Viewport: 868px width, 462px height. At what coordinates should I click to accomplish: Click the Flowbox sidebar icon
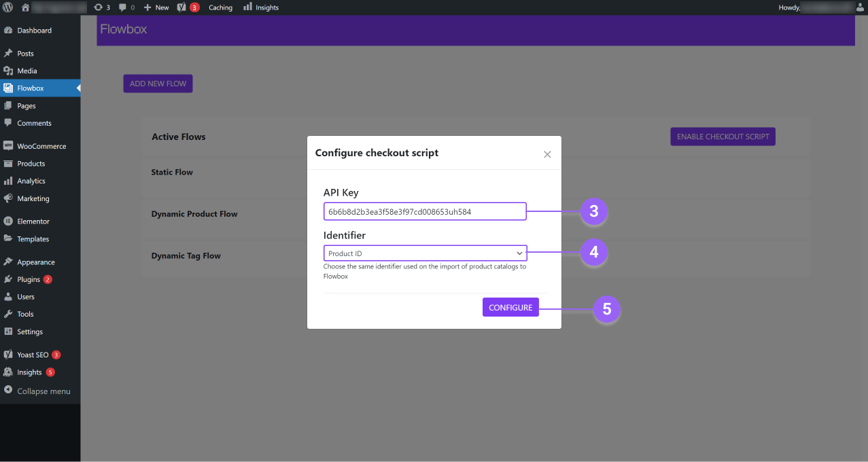coord(8,88)
